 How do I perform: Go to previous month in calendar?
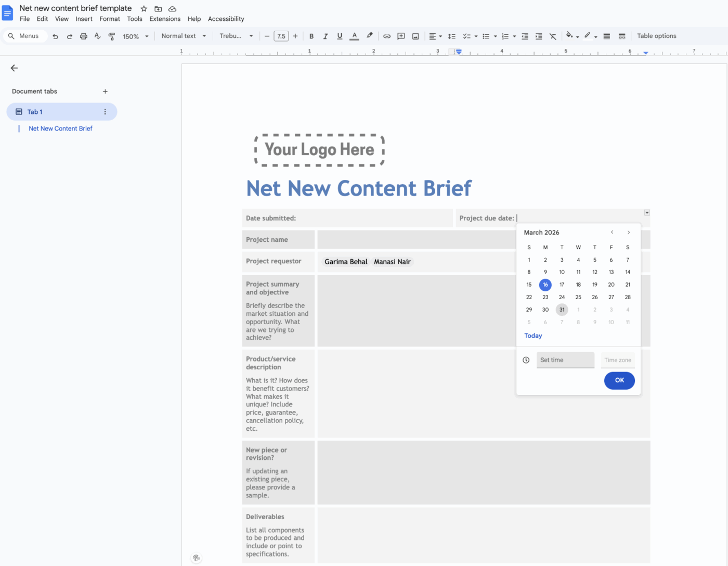[x=612, y=233]
